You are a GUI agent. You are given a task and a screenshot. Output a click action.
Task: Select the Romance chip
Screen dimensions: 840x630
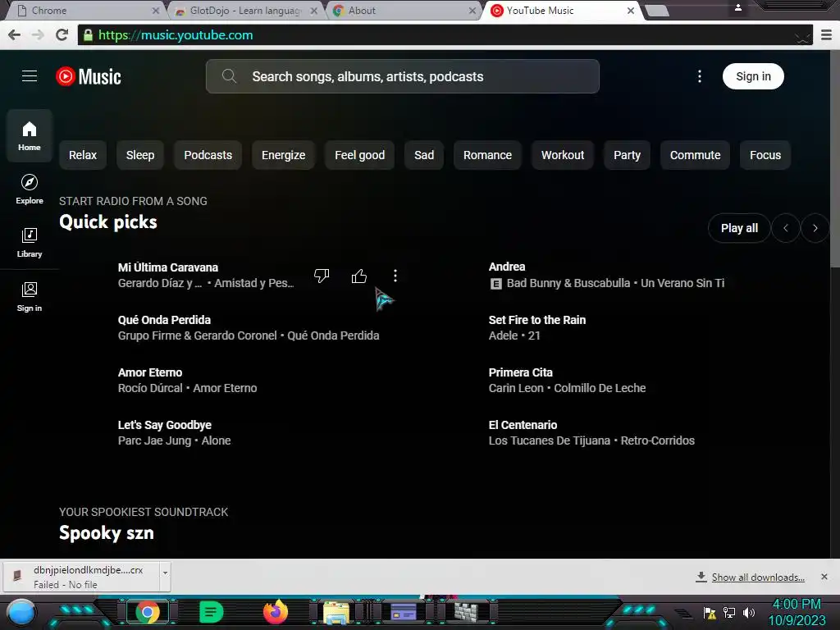tap(487, 155)
